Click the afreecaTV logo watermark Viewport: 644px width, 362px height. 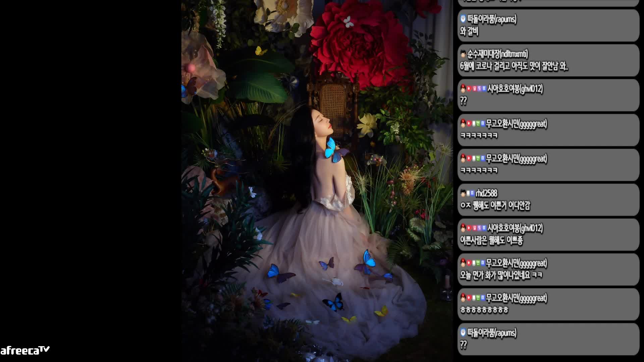(x=25, y=351)
